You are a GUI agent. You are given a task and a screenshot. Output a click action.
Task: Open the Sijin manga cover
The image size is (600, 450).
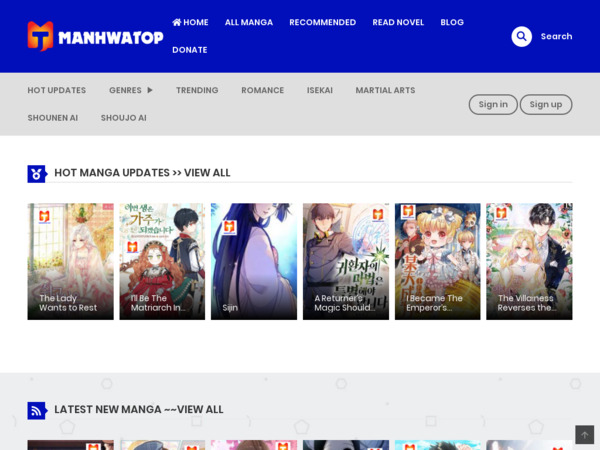point(254,261)
